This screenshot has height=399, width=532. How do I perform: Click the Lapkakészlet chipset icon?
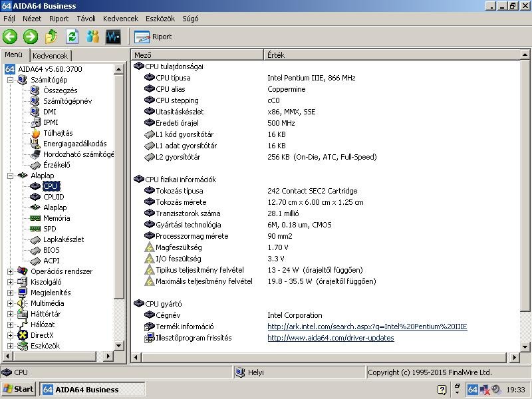tap(35, 239)
